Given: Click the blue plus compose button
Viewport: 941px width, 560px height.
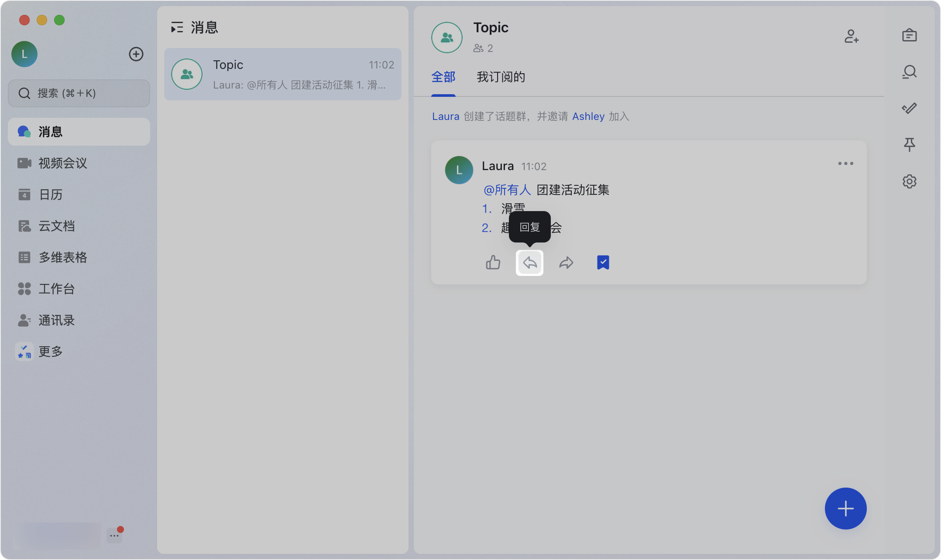Looking at the screenshot, I should coord(845,509).
